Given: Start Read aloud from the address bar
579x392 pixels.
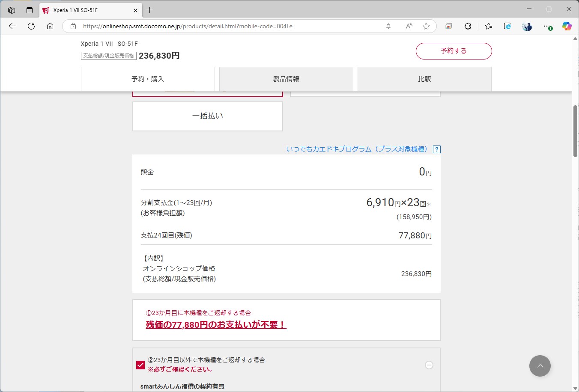Looking at the screenshot, I should pos(409,26).
